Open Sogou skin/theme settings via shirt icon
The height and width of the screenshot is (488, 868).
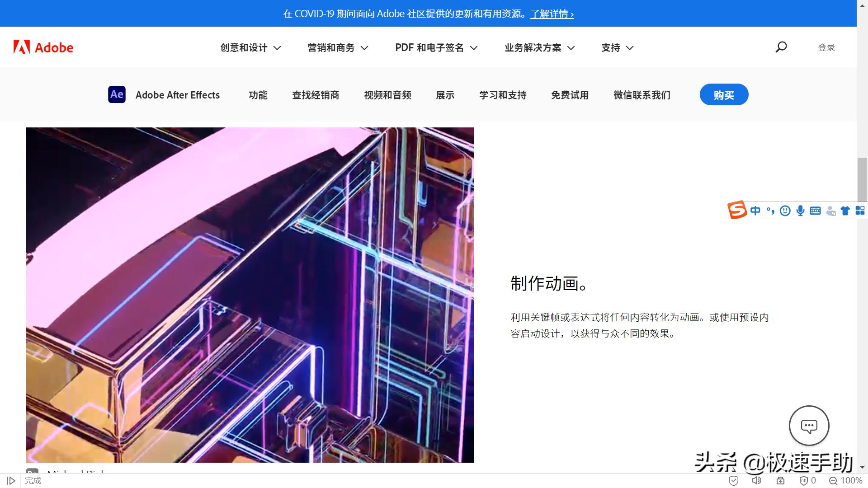pyautogui.click(x=845, y=211)
